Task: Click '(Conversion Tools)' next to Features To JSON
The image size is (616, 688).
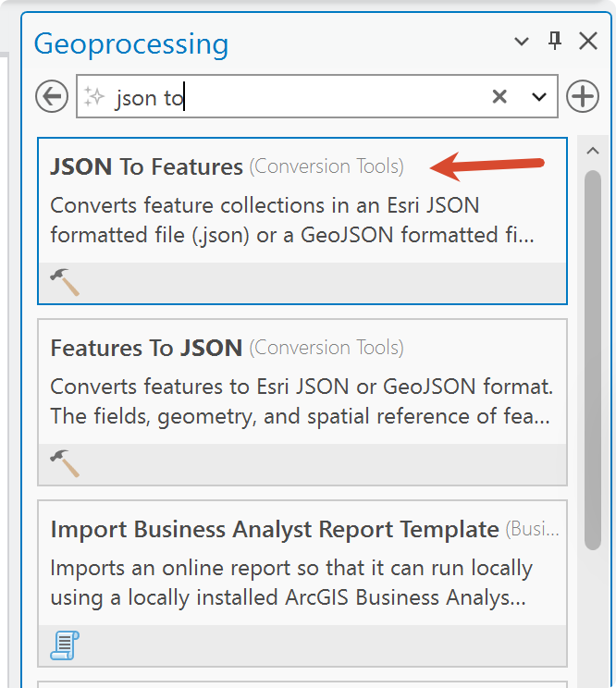Action: click(326, 348)
